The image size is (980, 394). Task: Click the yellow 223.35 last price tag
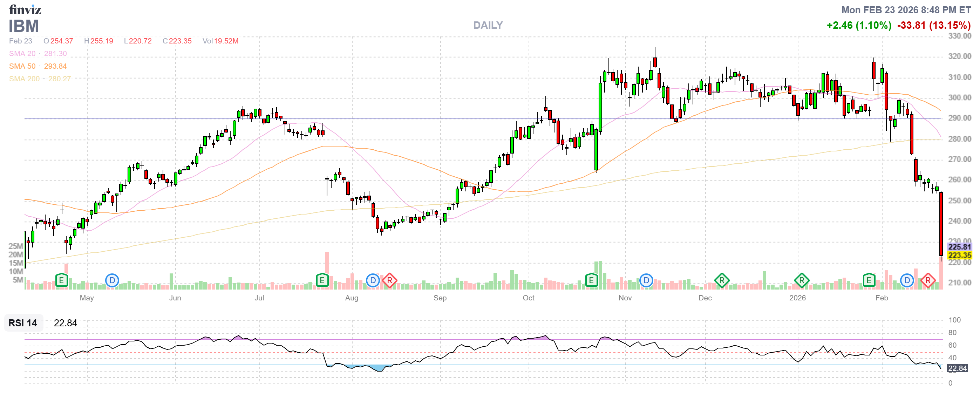pyautogui.click(x=959, y=255)
